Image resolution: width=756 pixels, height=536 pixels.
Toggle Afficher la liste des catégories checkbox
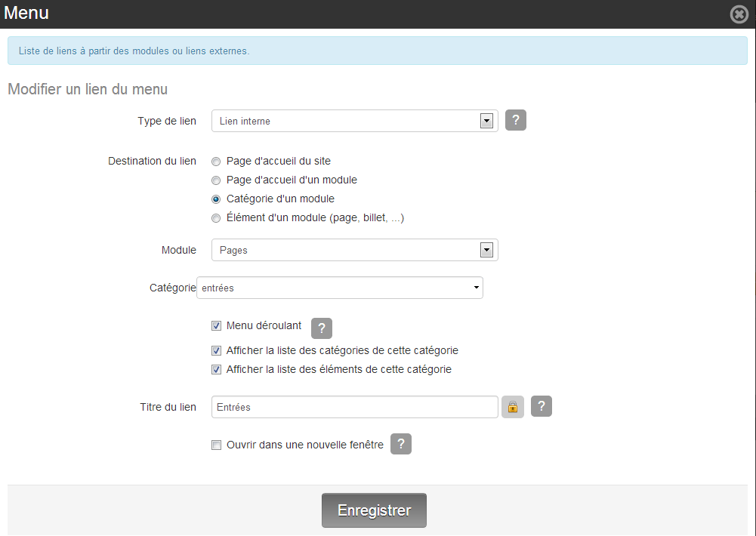(x=217, y=350)
